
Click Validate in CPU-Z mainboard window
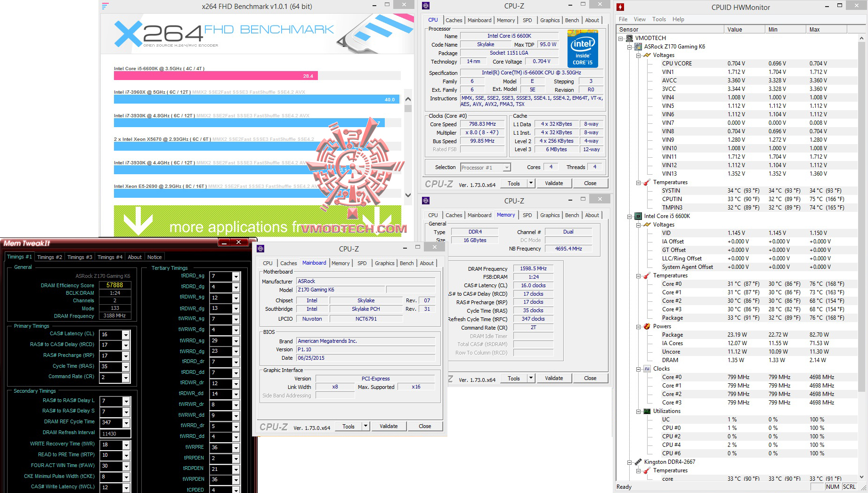(x=389, y=426)
